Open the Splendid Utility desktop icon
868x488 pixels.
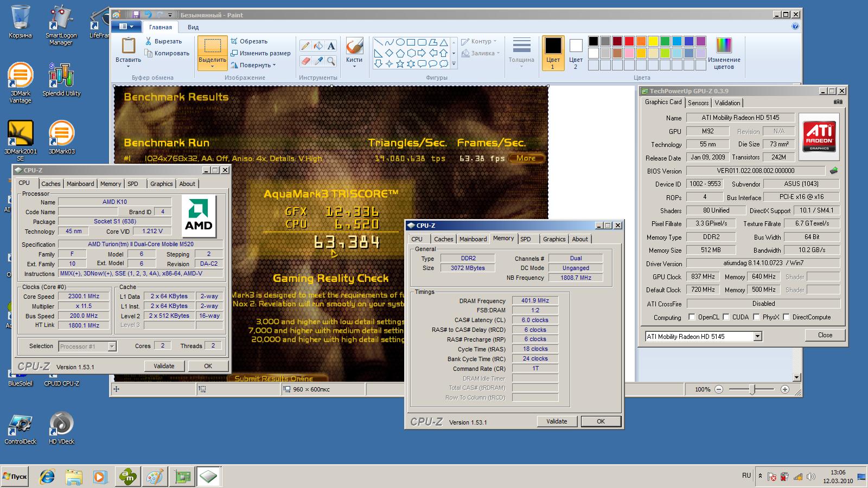point(61,80)
